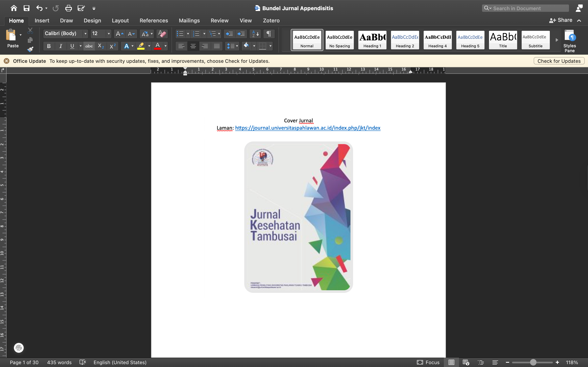Click the Format Painter brush icon
The width and height of the screenshot is (588, 367).
tap(30, 50)
